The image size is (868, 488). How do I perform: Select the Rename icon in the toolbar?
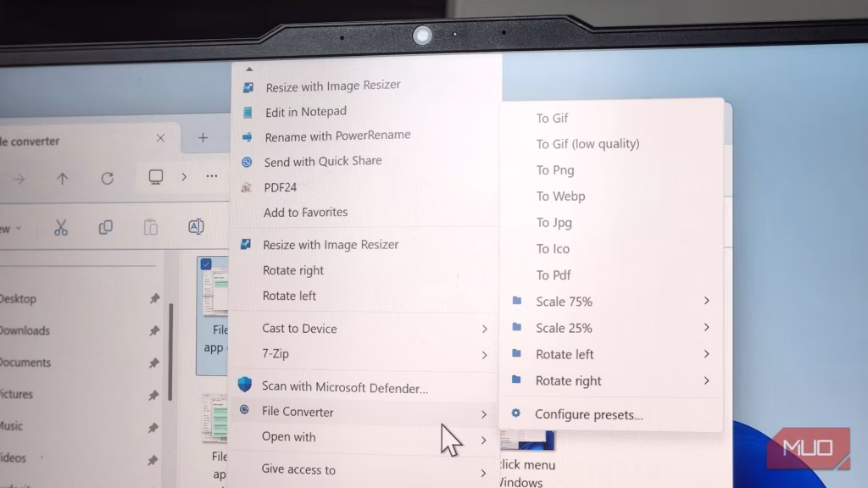pos(196,227)
